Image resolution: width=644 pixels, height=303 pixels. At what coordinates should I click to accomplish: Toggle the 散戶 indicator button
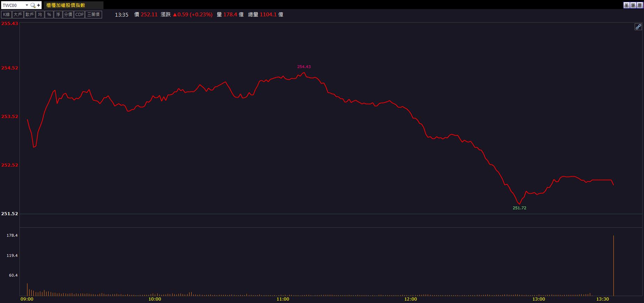30,15
